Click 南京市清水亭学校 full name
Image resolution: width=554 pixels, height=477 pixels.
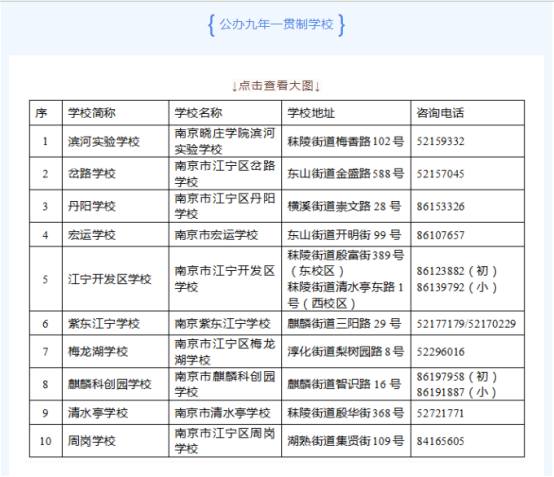pyautogui.click(x=222, y=413)
